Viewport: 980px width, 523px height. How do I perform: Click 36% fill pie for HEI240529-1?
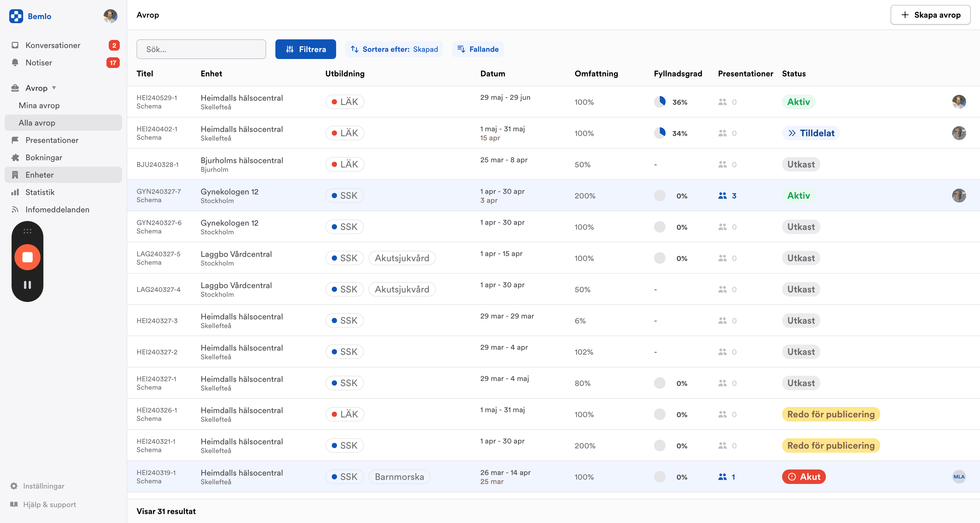click(660, 102)
